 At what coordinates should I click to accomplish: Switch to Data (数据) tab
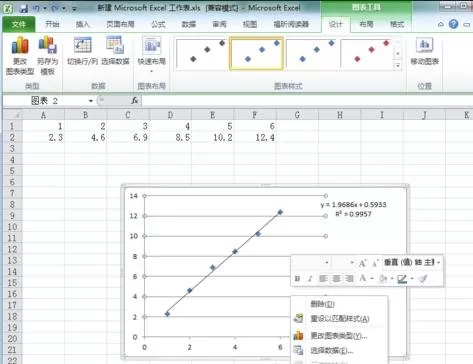pyautogui.click(x=189, y=24)
